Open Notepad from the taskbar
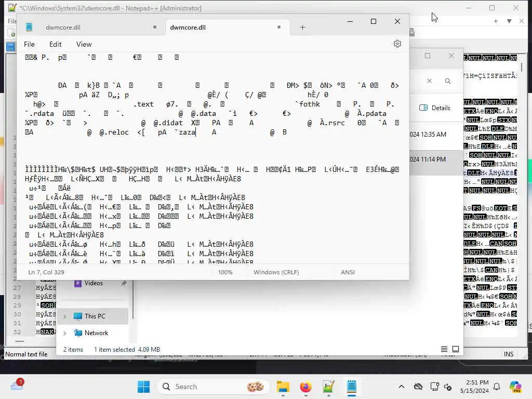Screen dimensions: 532x399 tap(352, 387)
